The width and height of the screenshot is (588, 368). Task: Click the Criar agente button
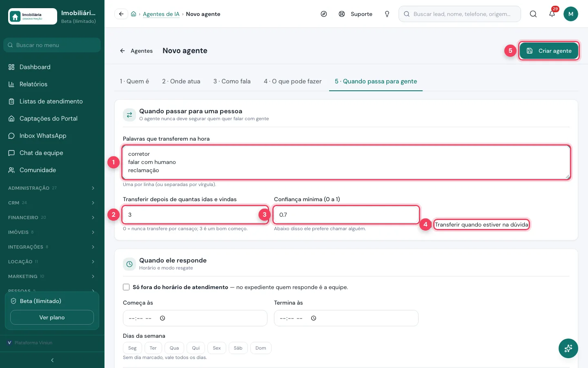click(x=549, y=51)
